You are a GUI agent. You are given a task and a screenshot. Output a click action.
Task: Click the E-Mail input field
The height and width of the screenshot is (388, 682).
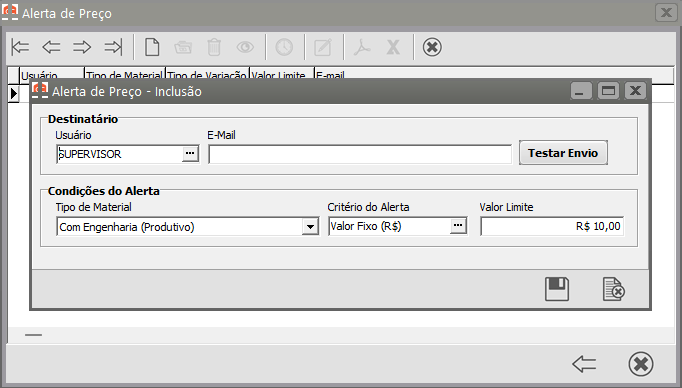(360, 154)
